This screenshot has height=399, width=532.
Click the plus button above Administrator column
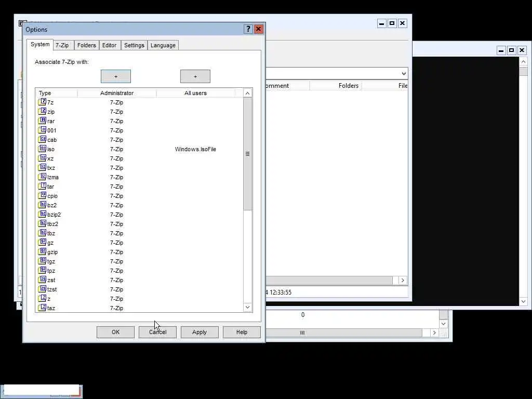116,76
